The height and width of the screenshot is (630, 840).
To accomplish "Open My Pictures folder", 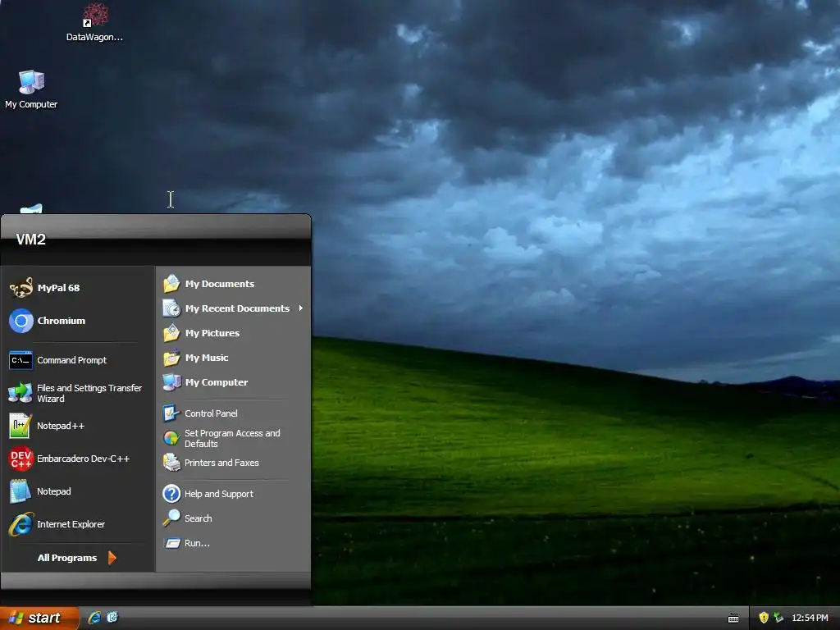I will [233, 333].
